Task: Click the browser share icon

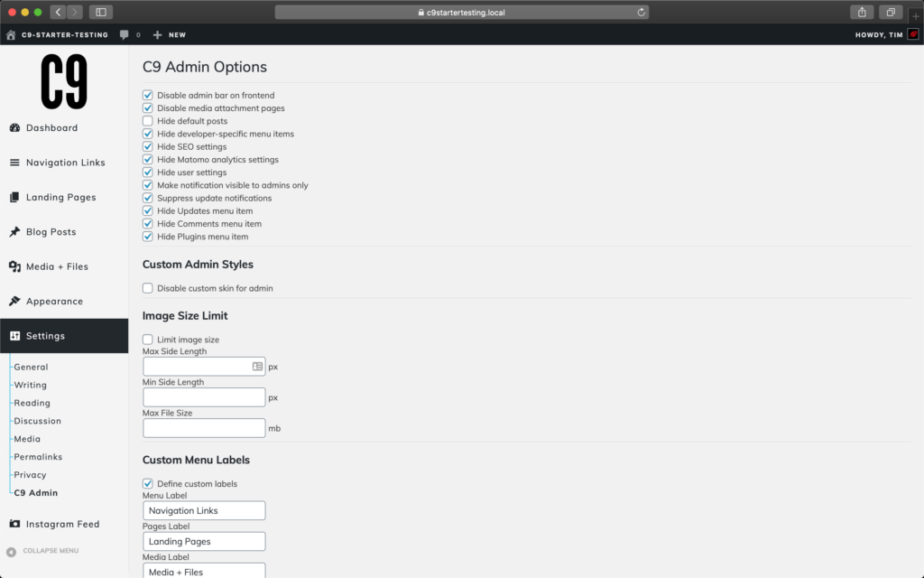Action: pos(862,12)
